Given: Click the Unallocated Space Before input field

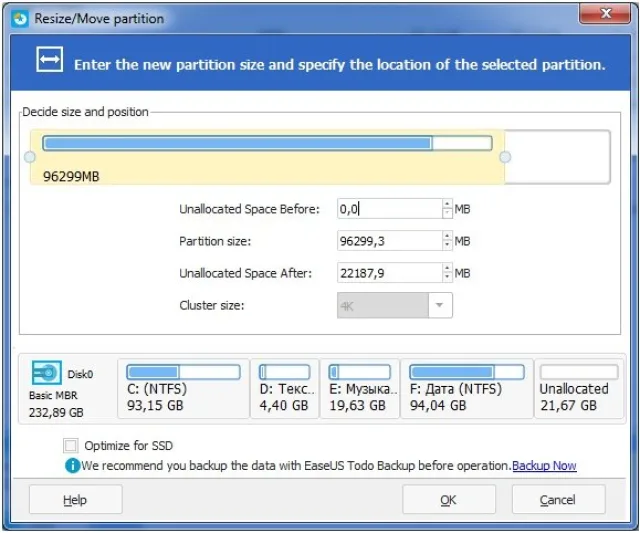Looking at the screenshot, I should (390, 209).
